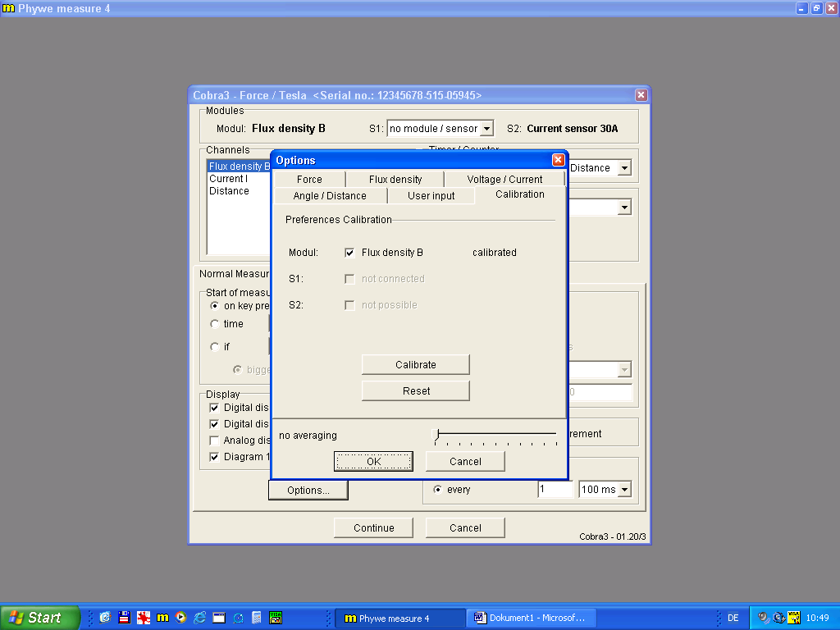840x630 pixels.
Task: Switch to the Flux density tab
Action: (x=395, y=180)
